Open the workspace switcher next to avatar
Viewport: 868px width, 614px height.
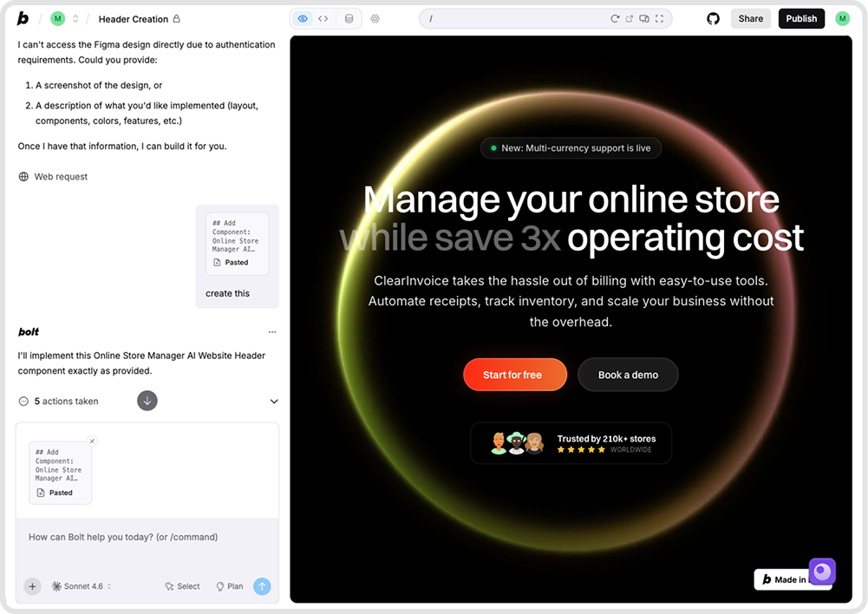[75, 18]
